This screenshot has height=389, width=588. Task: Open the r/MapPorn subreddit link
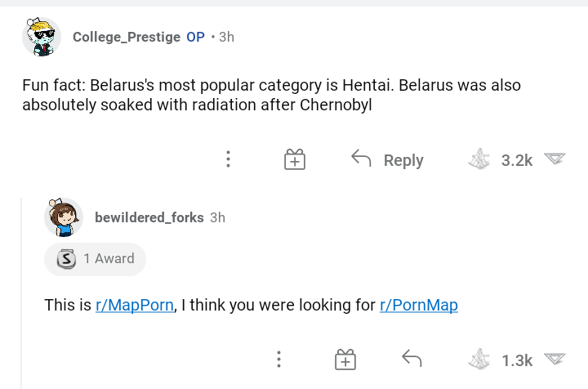pyautogui.click(x=135, y=305)
